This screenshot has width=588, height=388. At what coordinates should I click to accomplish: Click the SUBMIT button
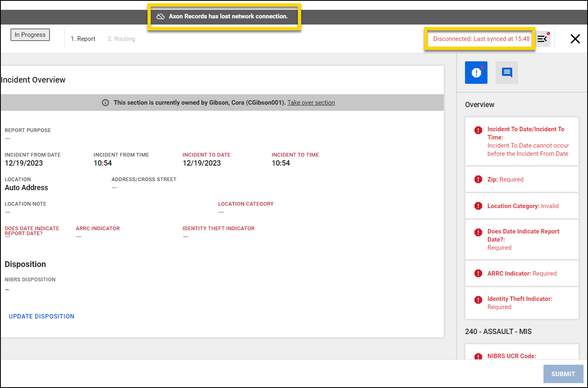[563, 374]
